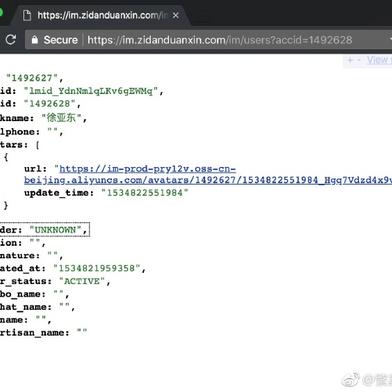392x392 pixels.
Task: Click the View link at top right
Action: (379, 60)
